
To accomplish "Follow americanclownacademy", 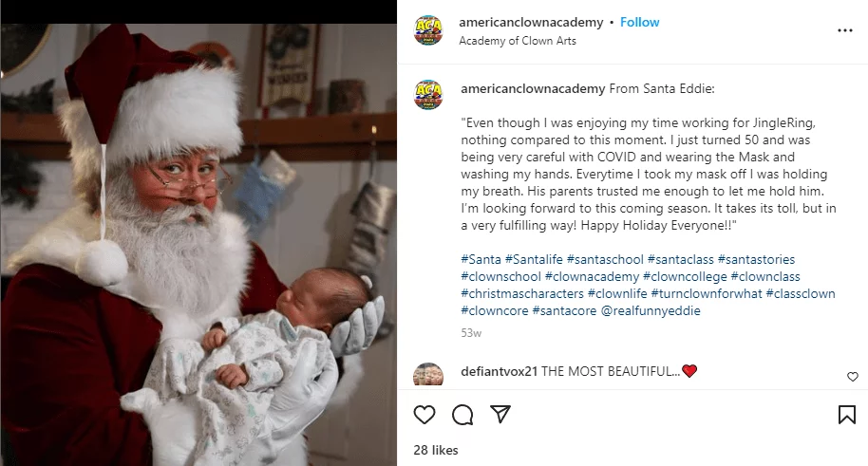I will 639,22.
